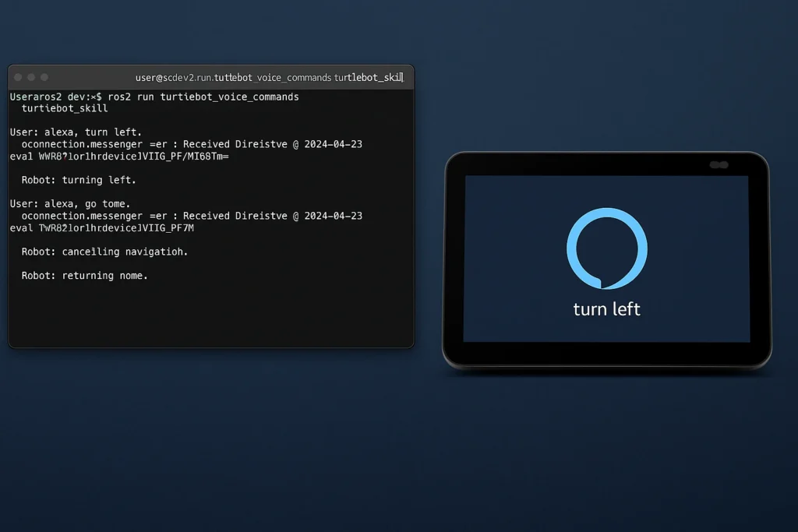Maximize the terminal window
This screenshot has height=532, width=798.
(x=44, y=77)
